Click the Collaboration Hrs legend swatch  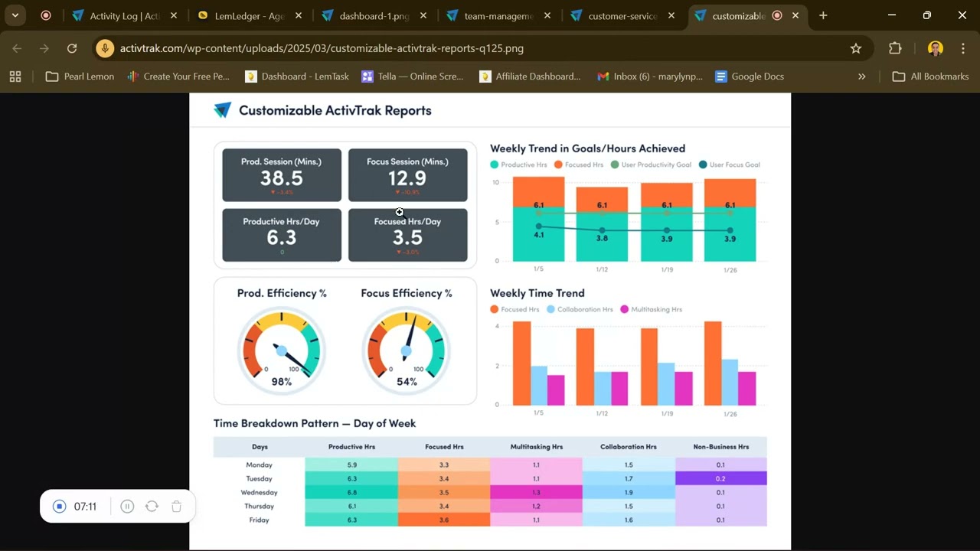coord(550,309)
